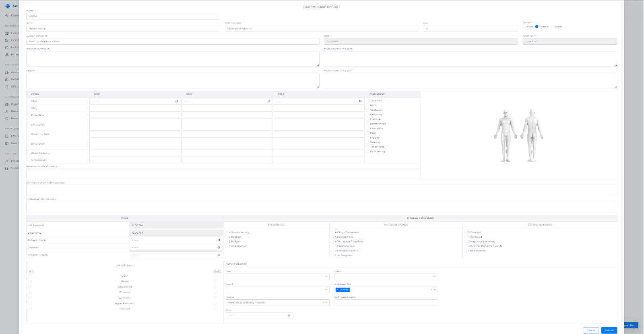Submit the patient care report
Screen dimensions: 644x334
click(609, 330)
